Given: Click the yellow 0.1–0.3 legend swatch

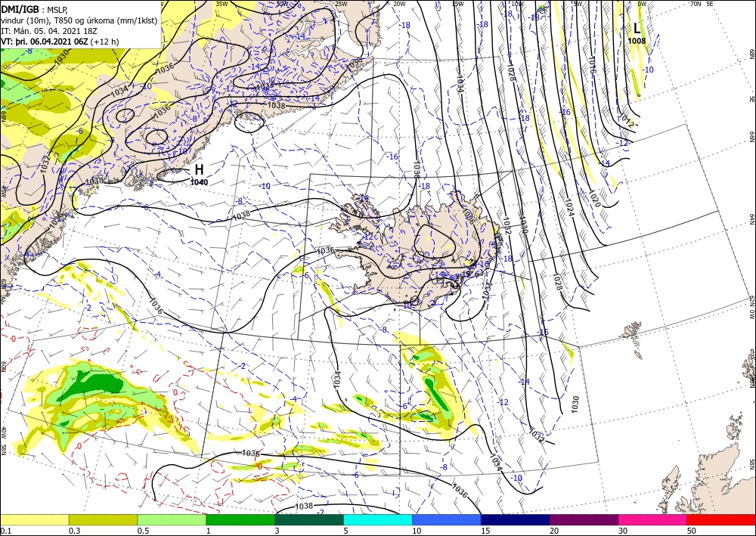Looking at the screenshot, I should 34,519.
